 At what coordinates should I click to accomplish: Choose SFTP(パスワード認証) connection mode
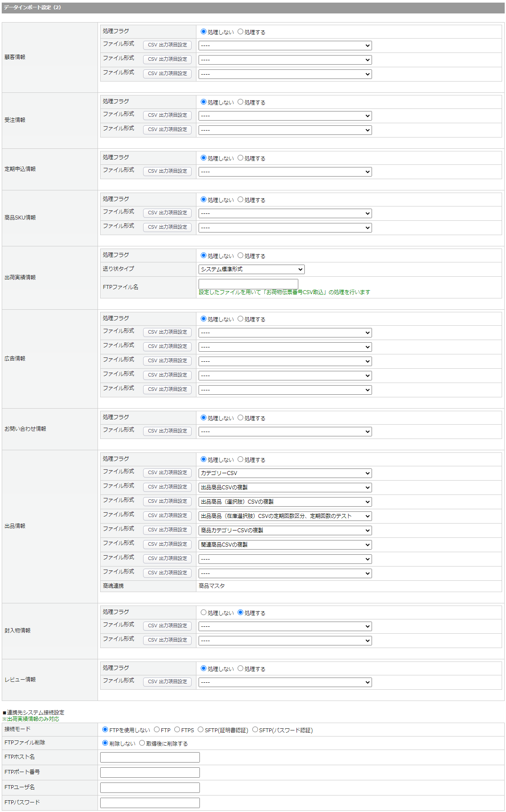point(255,730)
